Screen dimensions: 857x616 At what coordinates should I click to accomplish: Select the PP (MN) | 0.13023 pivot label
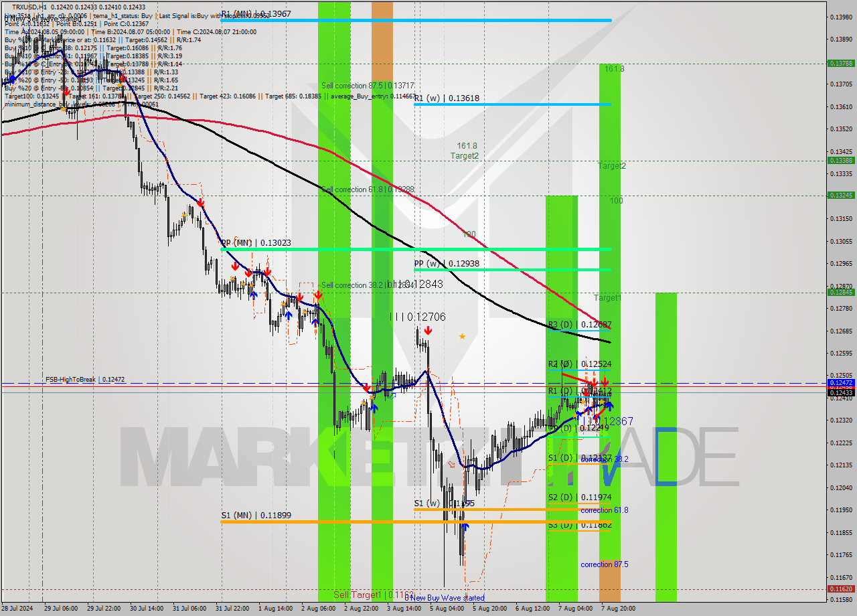[x=256, y=243]
